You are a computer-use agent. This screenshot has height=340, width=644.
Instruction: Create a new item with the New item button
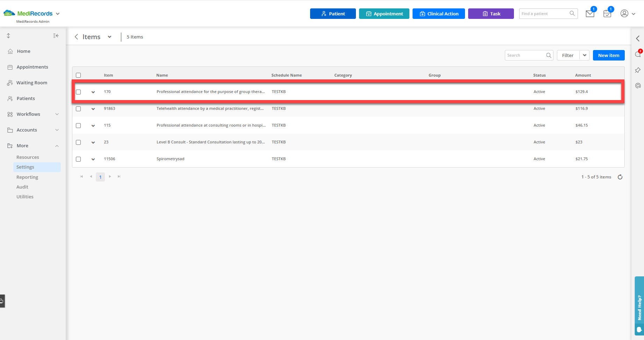(x=608, y=55)
